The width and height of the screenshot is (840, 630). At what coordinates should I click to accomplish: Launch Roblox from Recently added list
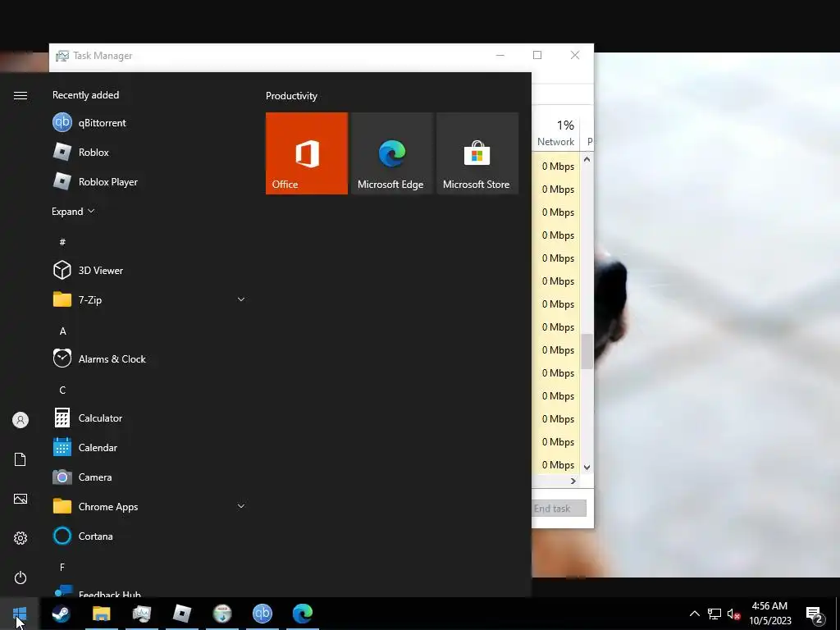(150, 152)
